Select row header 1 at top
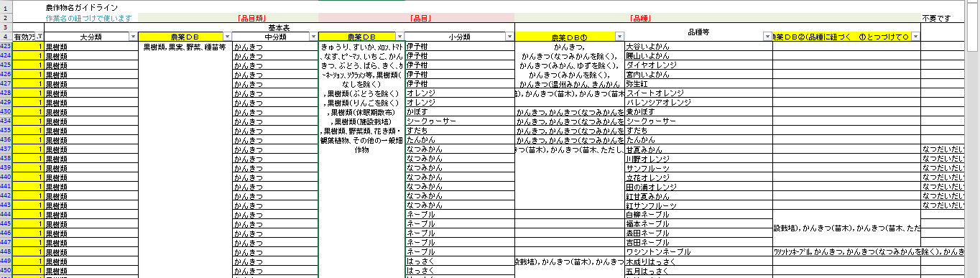980x278 pixels. point(6,7)
